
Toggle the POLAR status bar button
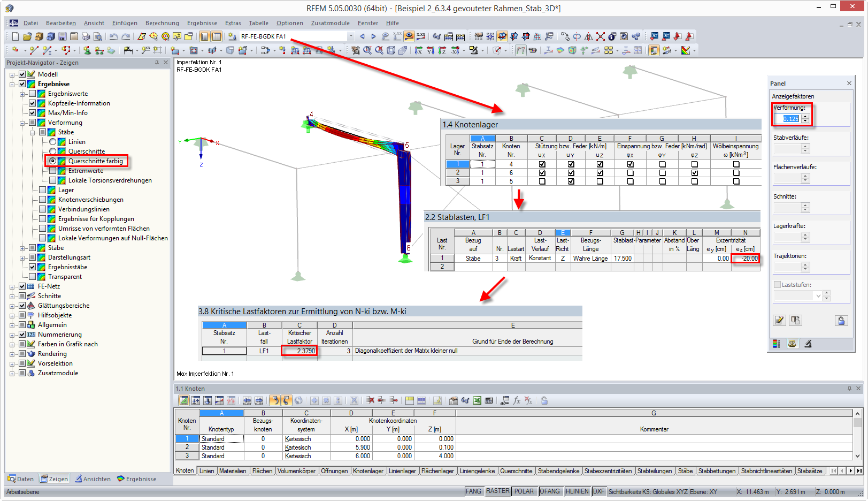[x=524, y=491]
